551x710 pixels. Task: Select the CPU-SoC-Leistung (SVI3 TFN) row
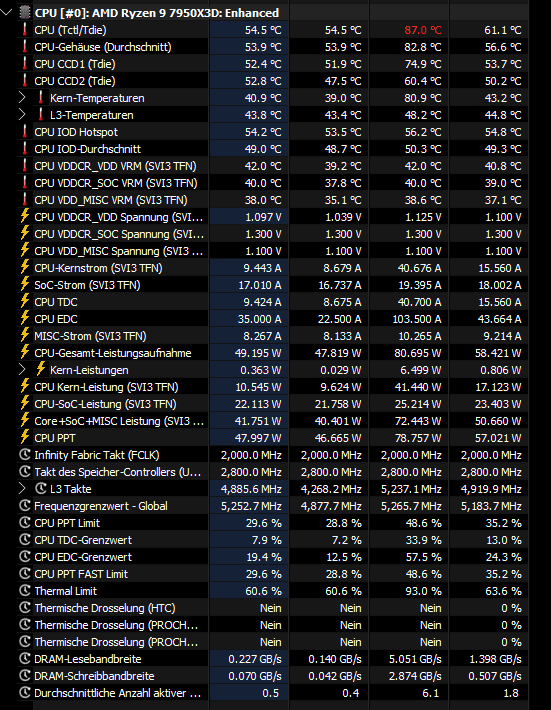[x=273, y=403]
